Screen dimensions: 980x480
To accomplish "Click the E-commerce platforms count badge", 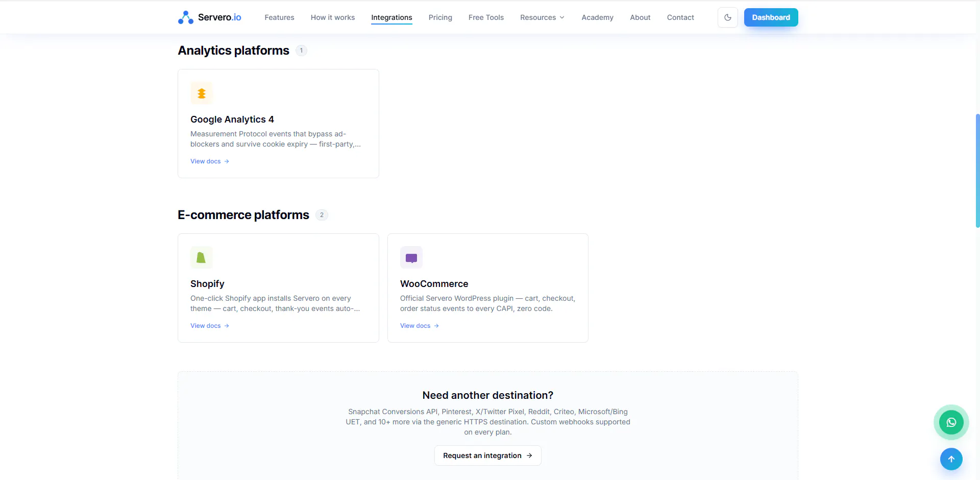I will (322, 215).
